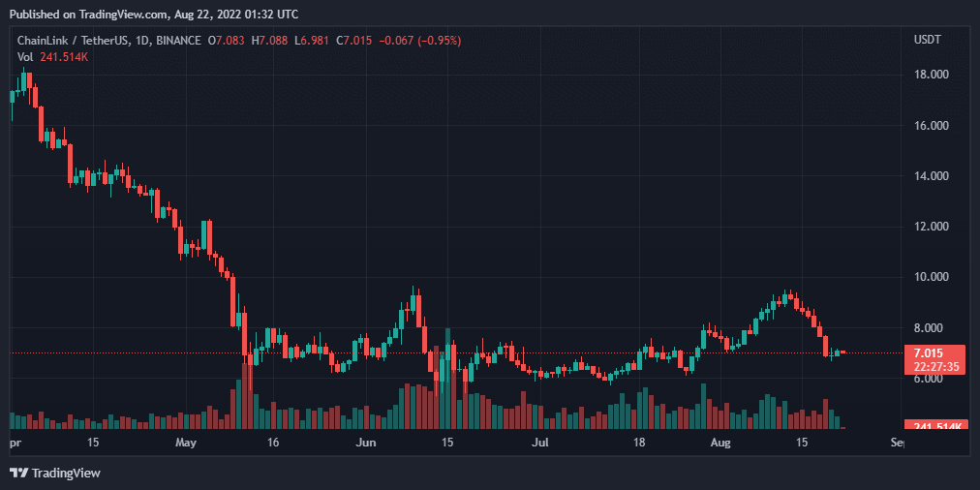Viewport: 980px width, 490px height.
Task: Open the TradingView wordmark link
Action: (x=66, y=473)
